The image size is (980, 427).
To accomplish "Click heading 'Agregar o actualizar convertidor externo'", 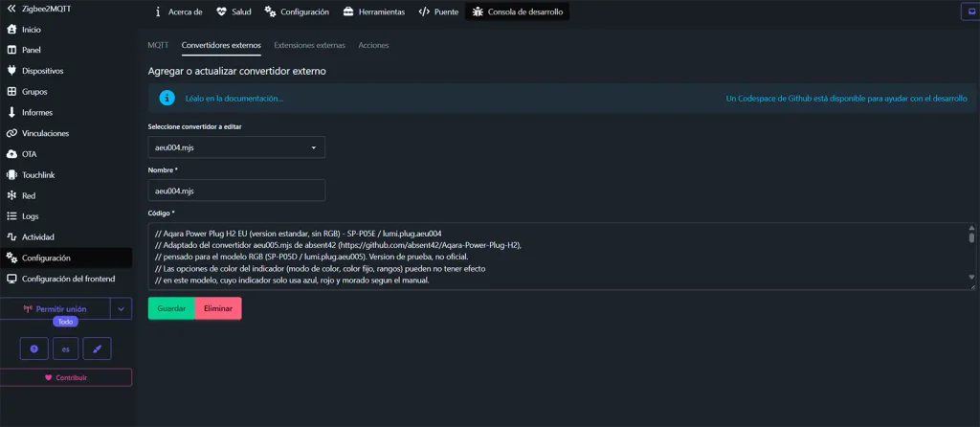I will coord(237,71).
